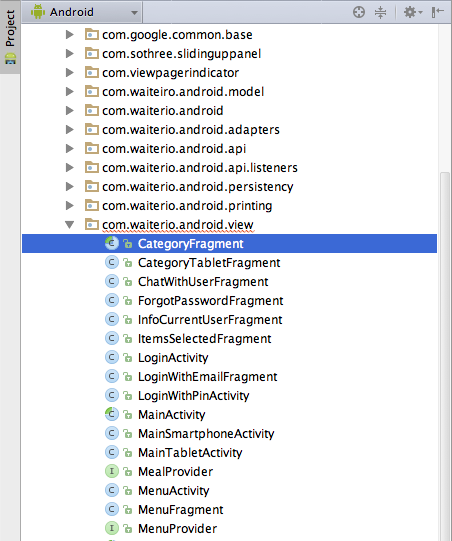The image size is (452, 541).
Task: Expand the com.sothree.slidinguppanel package
Action: (70, 53)
